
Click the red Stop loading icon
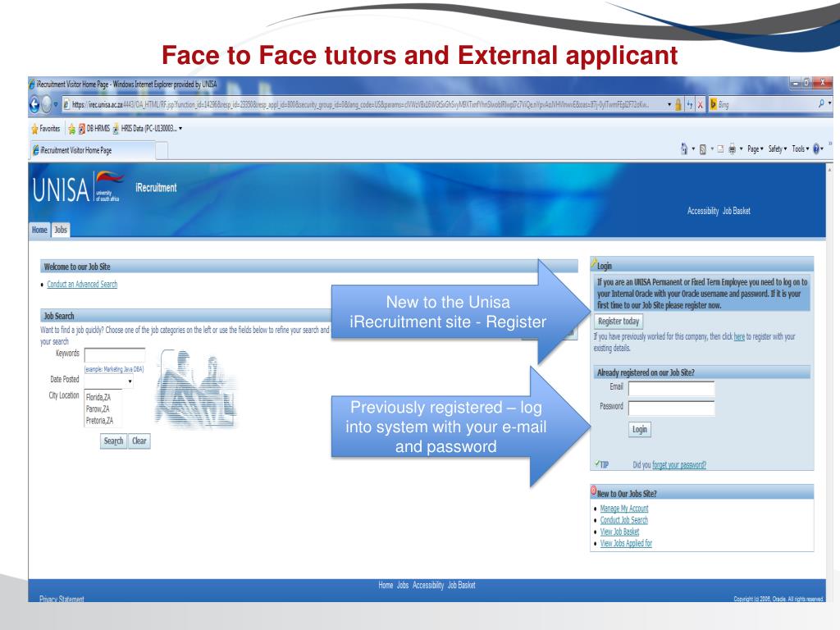point(701,104)
